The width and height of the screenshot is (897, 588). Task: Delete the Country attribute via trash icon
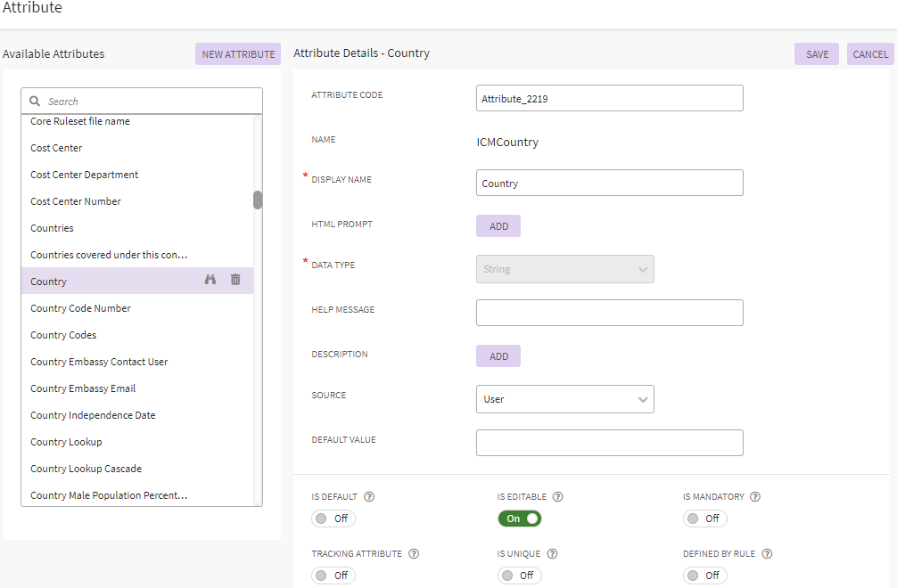click(235, 280)
